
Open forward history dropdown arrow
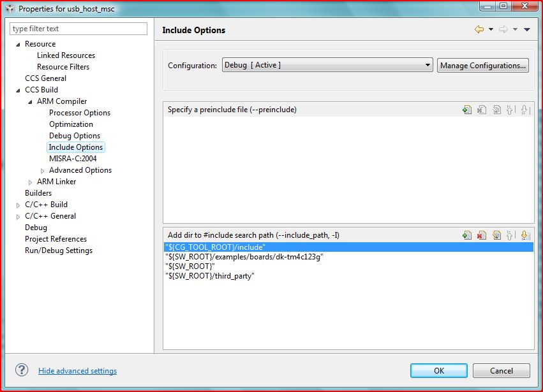[x=515, y=29]
